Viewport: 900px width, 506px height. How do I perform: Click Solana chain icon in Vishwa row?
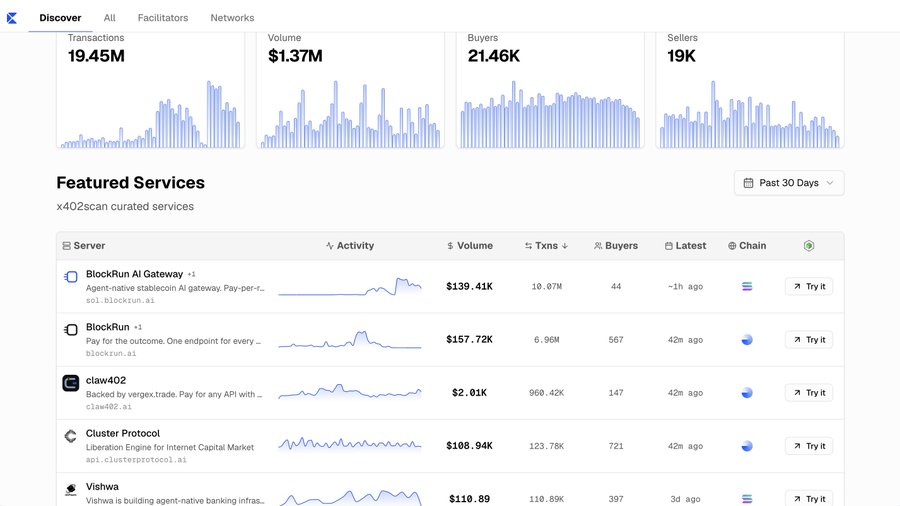tap(747, 499)
